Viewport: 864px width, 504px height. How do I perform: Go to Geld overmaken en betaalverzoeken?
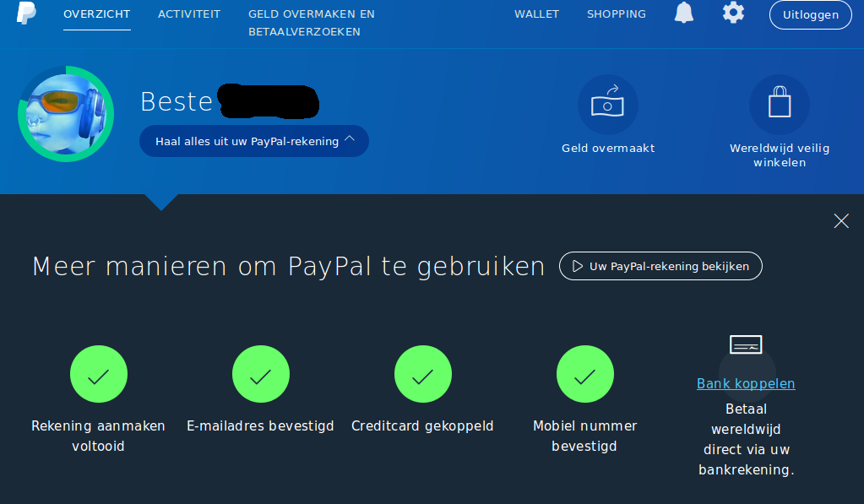[x=312, y=23]
